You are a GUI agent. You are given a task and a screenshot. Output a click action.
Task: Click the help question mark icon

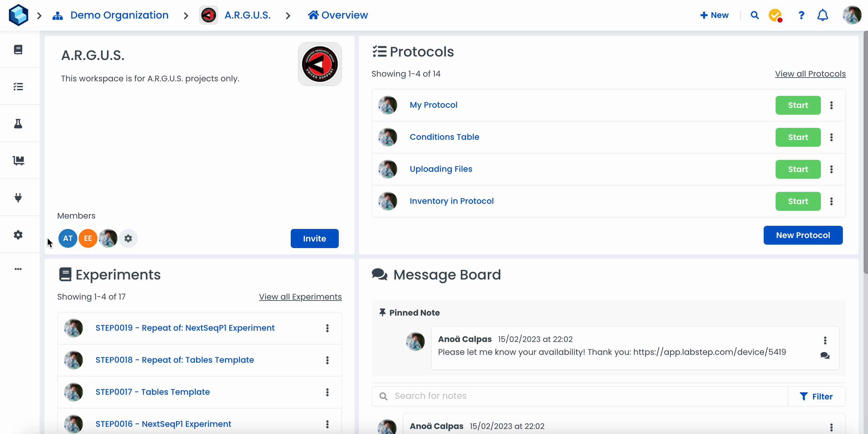[801, 15]
